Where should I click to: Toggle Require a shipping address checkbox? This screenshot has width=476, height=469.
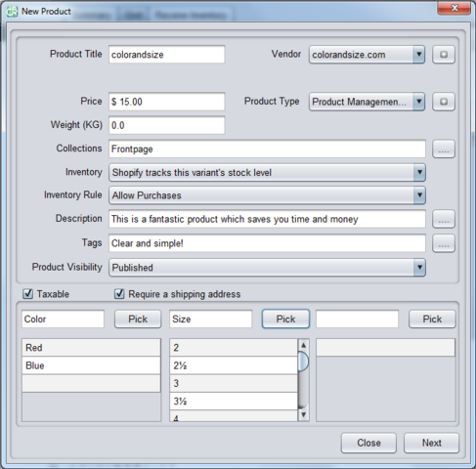[x=119, y=294]
